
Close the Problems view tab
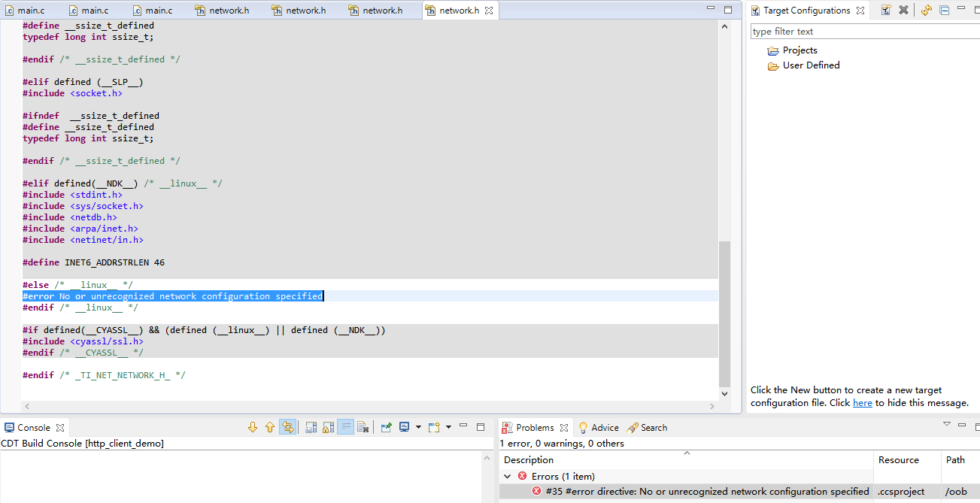click(564, 428)
